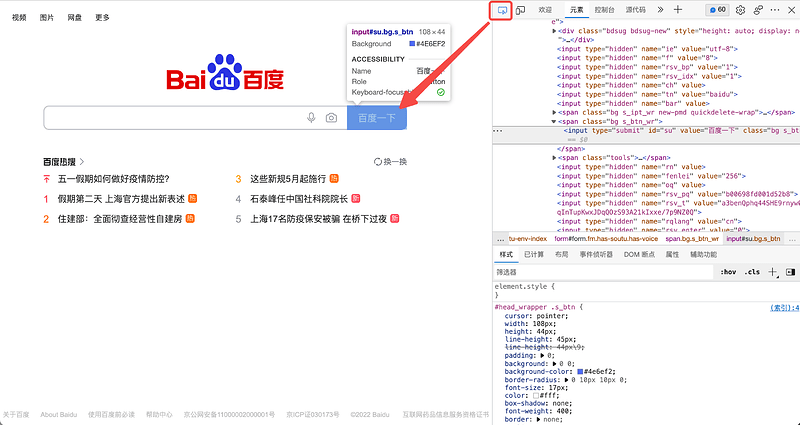Image resolution: width=800 pixels, height=425 pixels.
Task: Select the input name="tn" value="baidu" line
Action: pyautogui.click(x=647, y=94)
